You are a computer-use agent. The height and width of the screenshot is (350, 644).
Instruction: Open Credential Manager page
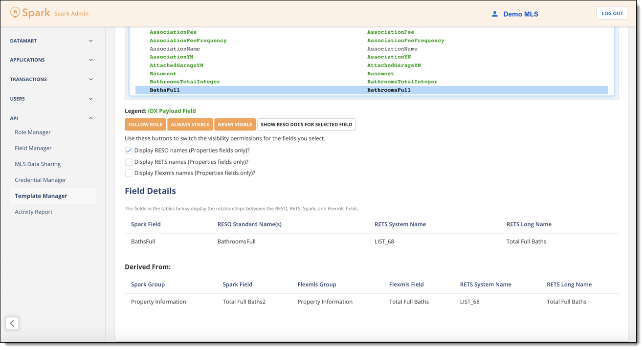click(x=41, y=180)
